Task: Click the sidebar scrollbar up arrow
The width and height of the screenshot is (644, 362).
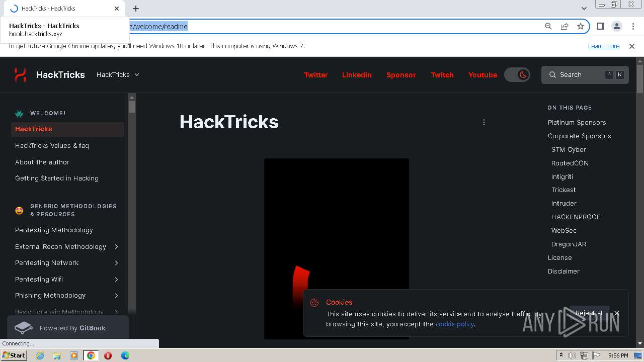Action: [132, 97]
